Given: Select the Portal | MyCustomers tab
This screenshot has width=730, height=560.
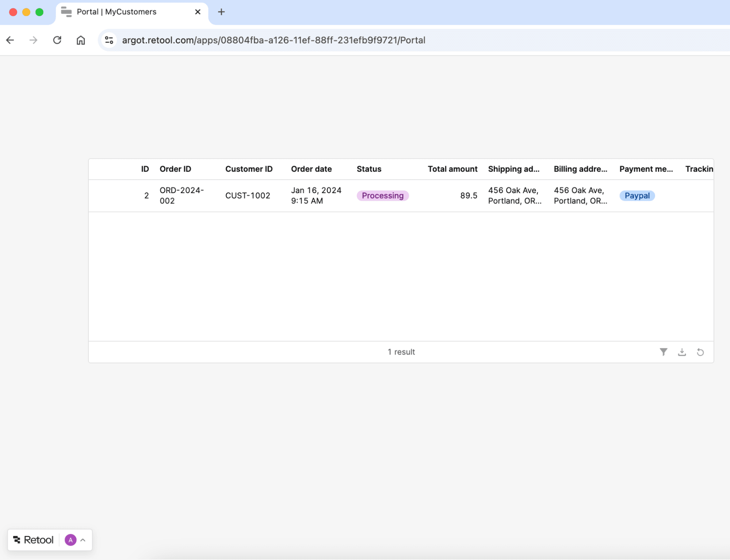Looking at the screenshot, I should pos(116,12).
